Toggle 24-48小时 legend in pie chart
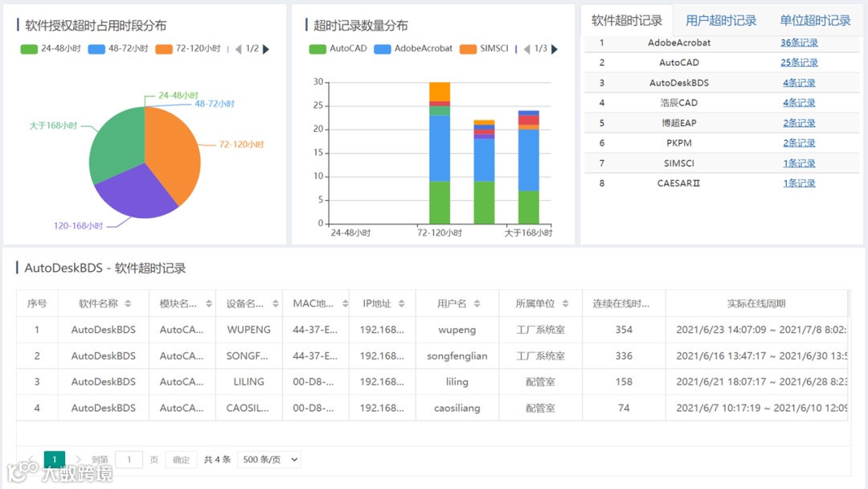This screenshot has width=868, height=489. (51, 49)
